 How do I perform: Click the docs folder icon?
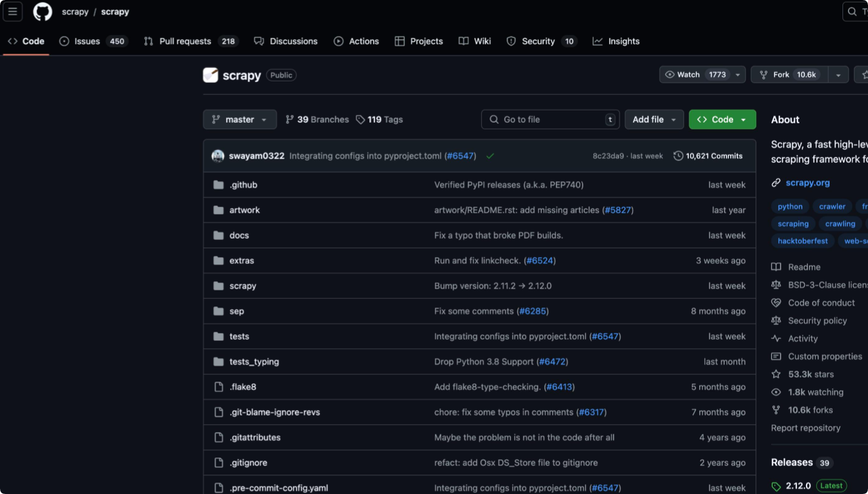pos(219,235)
